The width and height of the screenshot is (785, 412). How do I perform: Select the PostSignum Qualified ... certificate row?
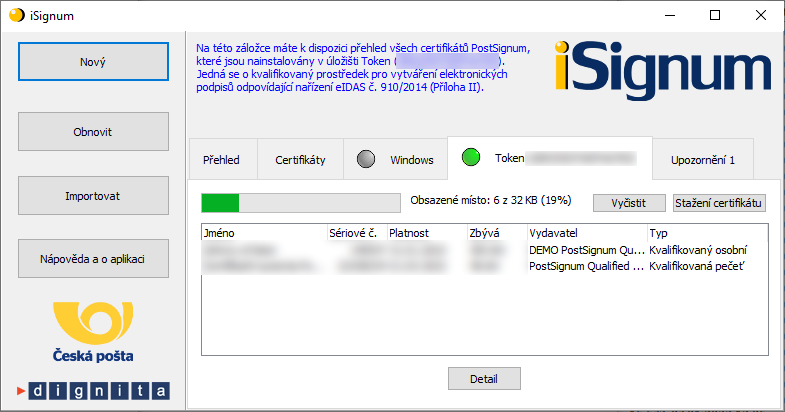485,266
